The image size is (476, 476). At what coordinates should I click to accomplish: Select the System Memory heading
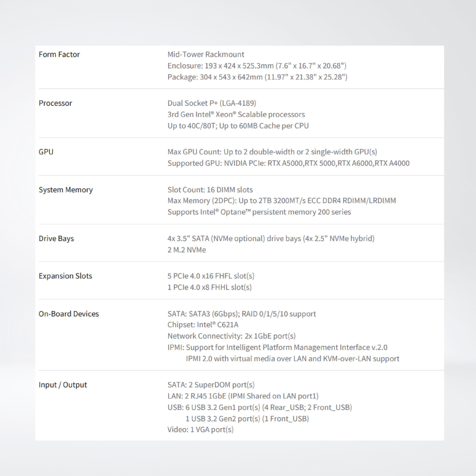(66, 190)
